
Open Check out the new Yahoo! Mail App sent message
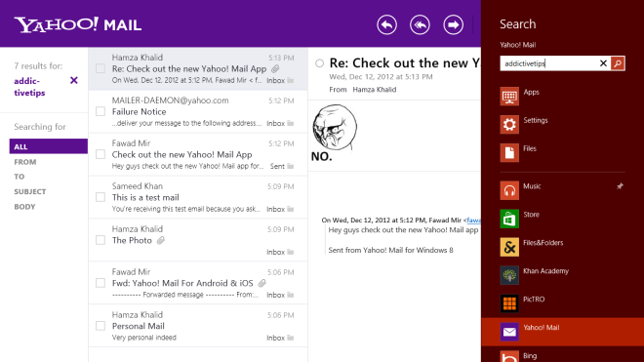[x=198, y=154]
